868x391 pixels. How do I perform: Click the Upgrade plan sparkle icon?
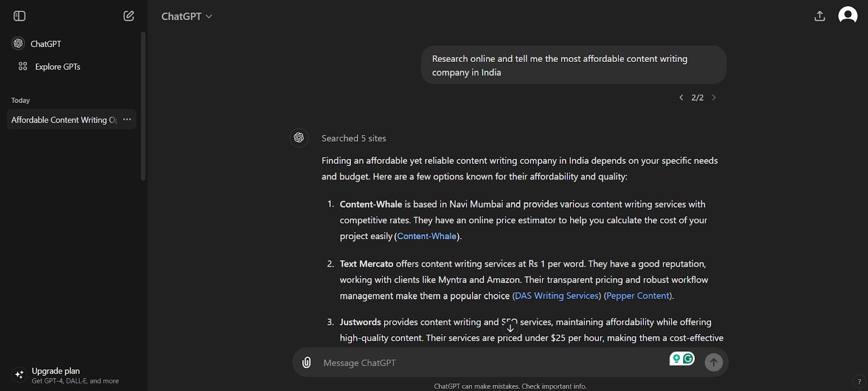[19, 375]
